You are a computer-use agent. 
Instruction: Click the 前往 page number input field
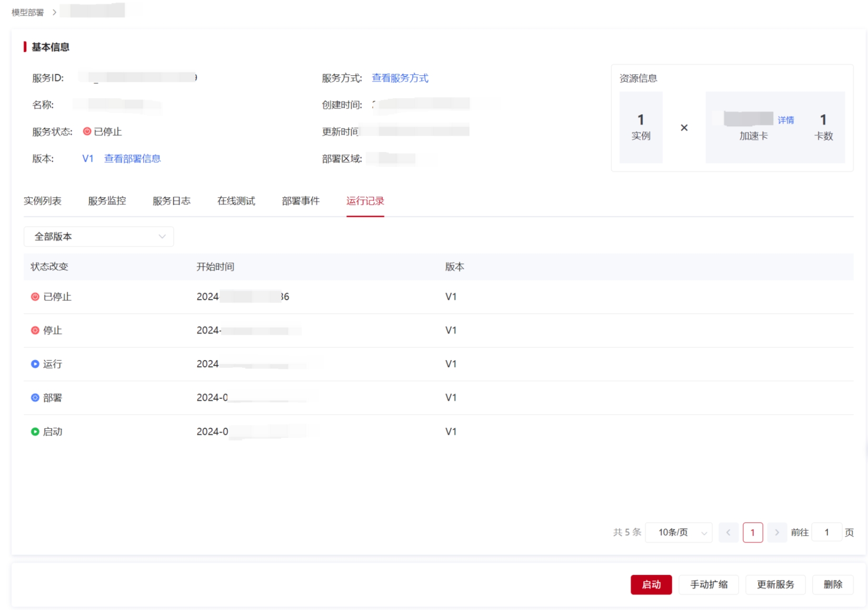coord(826,532)
